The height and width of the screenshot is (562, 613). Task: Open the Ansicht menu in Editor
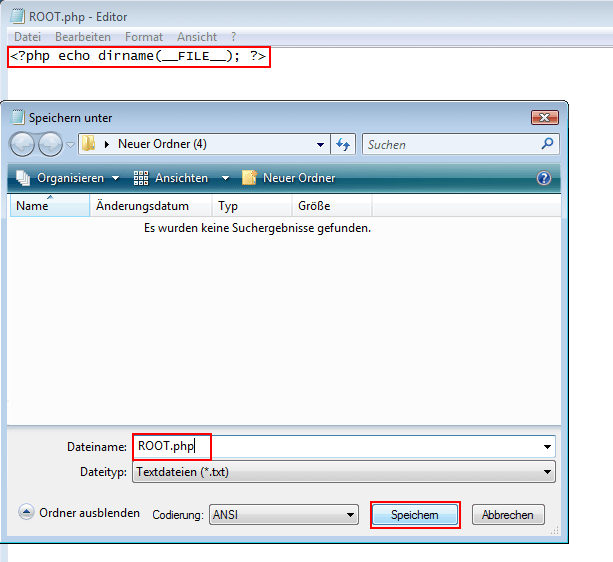point(197,37)
